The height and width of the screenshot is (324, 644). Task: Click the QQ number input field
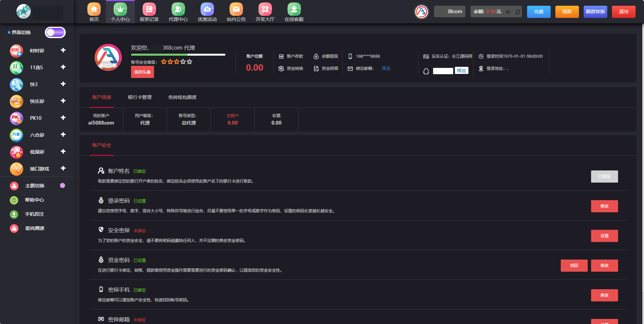pos(443,71)
